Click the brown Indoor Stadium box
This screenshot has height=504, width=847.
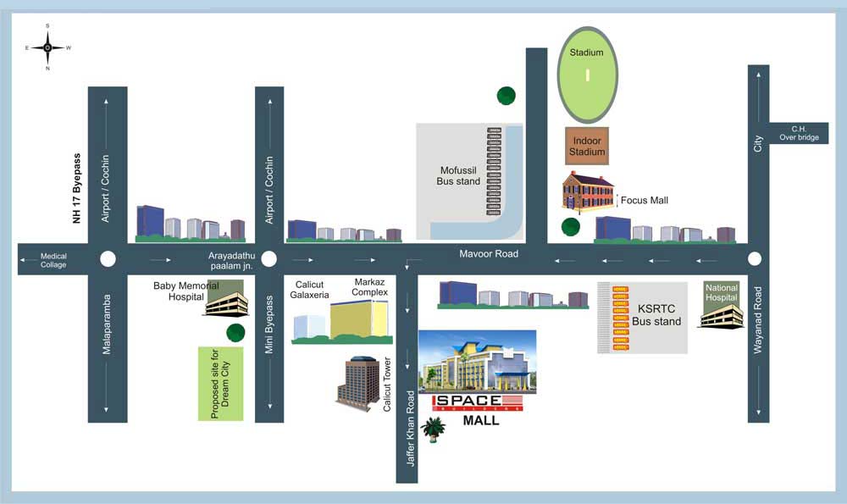coord(587,146)
